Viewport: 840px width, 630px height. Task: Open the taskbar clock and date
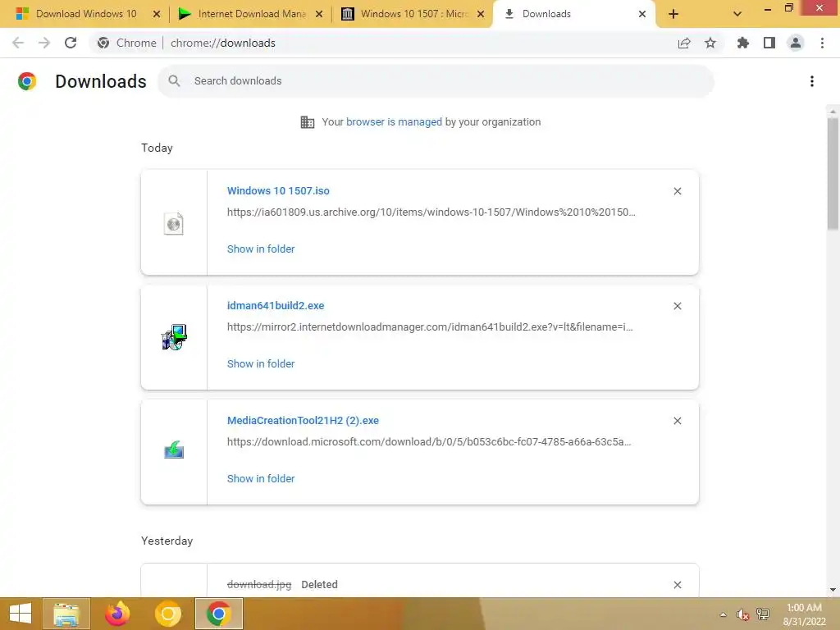pos(804,614)
